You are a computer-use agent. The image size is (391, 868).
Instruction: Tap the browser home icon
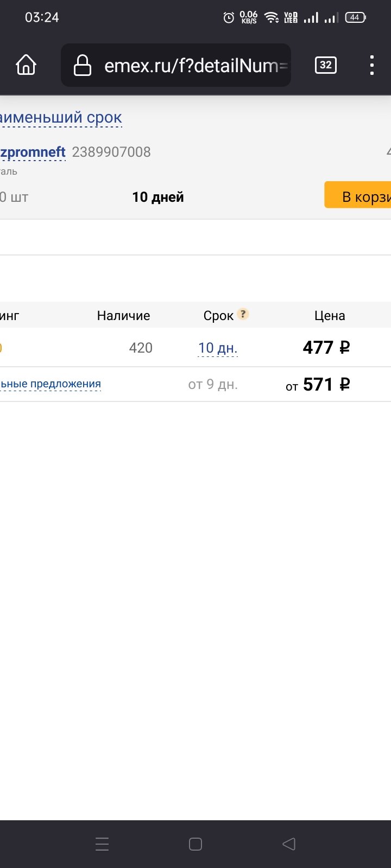click(26, 65)
